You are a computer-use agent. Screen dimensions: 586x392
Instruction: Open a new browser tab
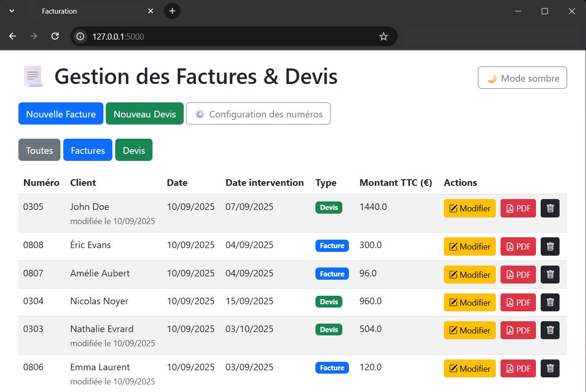[172, 11]
